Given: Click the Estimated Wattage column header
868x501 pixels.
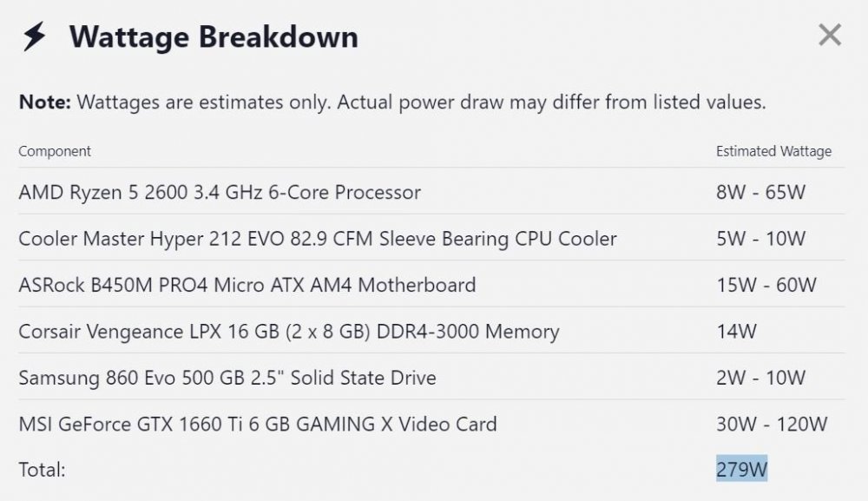Looking at the screenshot, I should click(773, 151).
